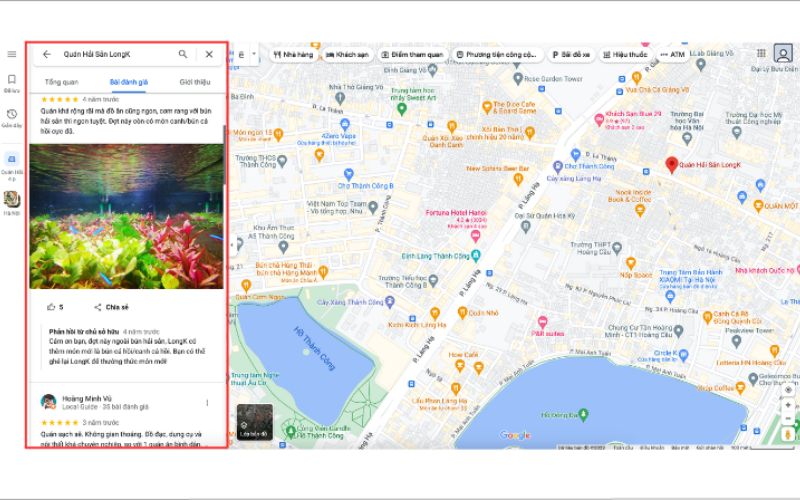This screenshot has width=800, height=500.
Task: Filter map by Phương tiện công cộng chip
Action: coord(497,55)
